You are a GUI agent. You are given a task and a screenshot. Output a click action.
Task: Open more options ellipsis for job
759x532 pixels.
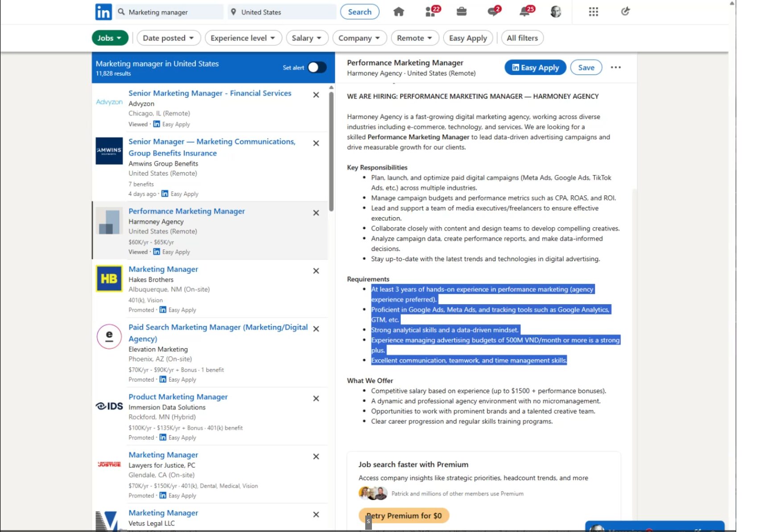(616, 67)
